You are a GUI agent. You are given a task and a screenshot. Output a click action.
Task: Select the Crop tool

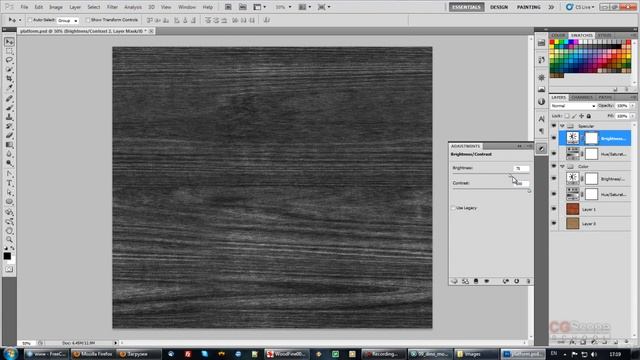point(9,78)
